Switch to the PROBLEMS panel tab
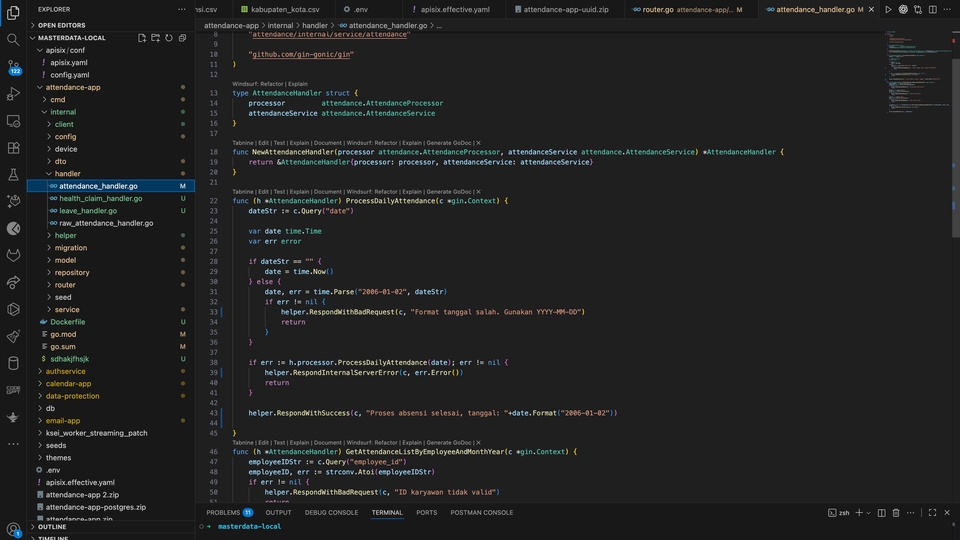Image resolution: width=960 pixels, height=540 pixels. click(x=223, y=513)
